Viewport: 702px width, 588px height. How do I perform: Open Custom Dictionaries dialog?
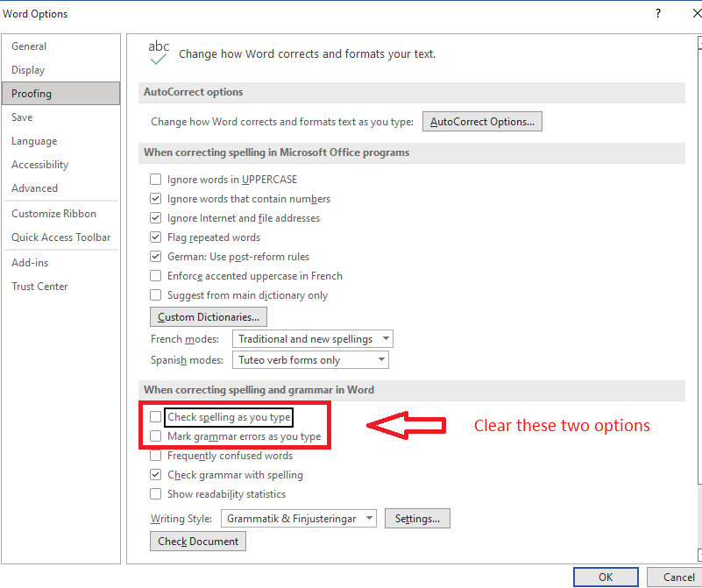[209, 317]
